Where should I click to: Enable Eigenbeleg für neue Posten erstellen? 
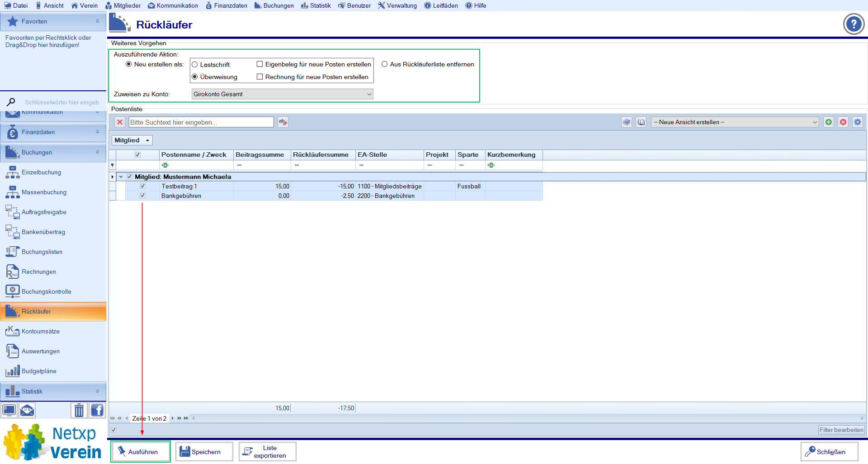point(260,64)
